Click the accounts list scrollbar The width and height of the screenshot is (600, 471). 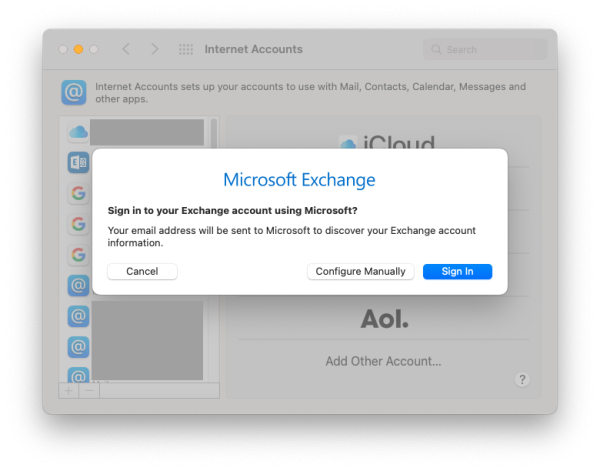click(x=214, y=133)
